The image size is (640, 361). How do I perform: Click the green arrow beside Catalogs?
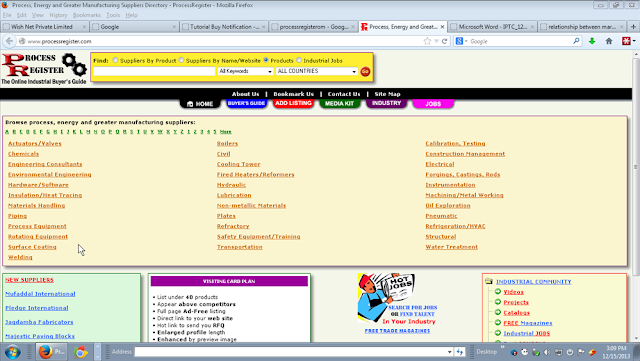click(498, 312)
